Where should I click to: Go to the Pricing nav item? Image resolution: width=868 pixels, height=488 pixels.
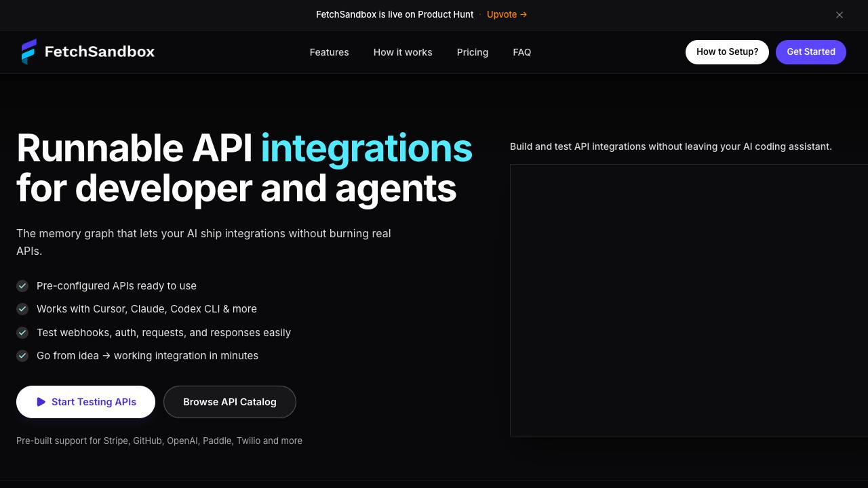pos(473,52)
